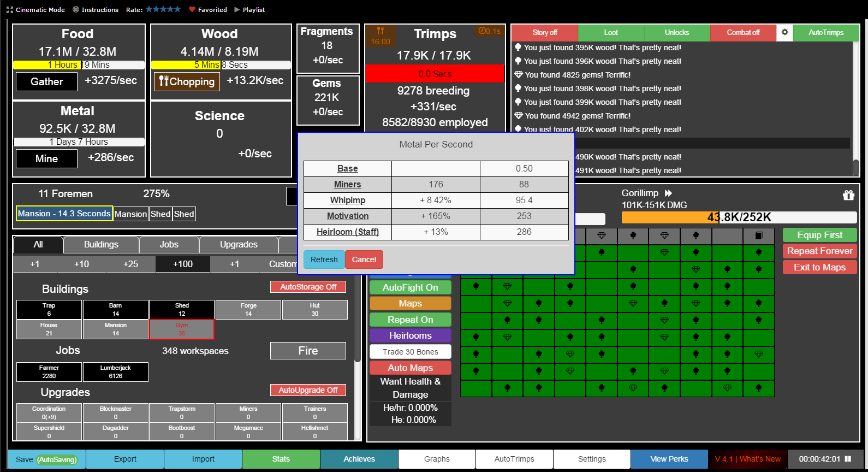The image size is (868, 472).
Task: Open the Settings button
Action: 592,459
